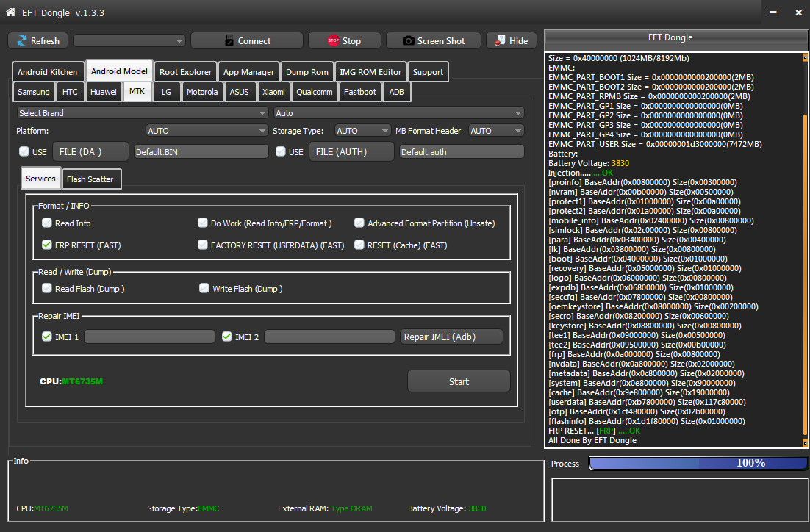
Task: Tick Read Flash (Dump)
Action: pos(47,288)
